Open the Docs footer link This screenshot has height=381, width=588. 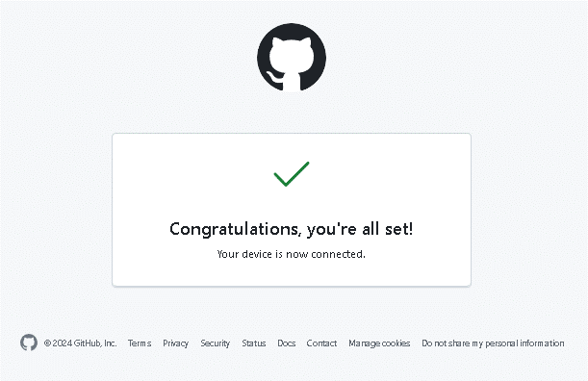pos(287,343)
